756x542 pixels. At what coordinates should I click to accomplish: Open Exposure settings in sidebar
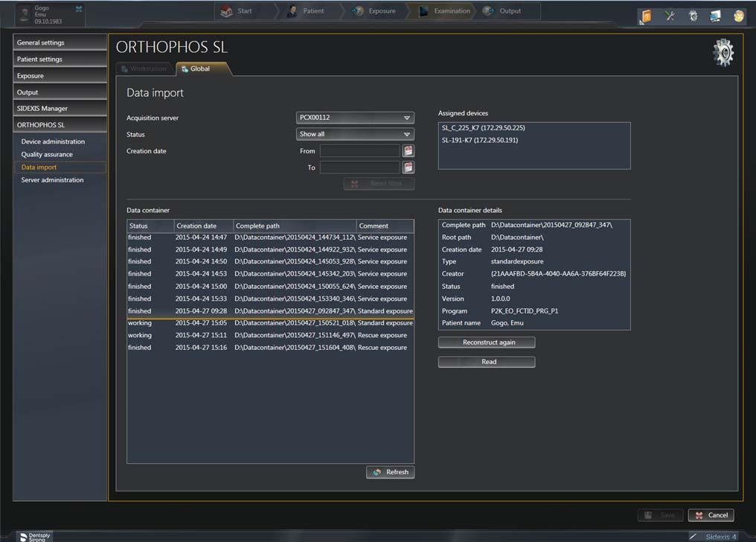click(x=60, y=76)
